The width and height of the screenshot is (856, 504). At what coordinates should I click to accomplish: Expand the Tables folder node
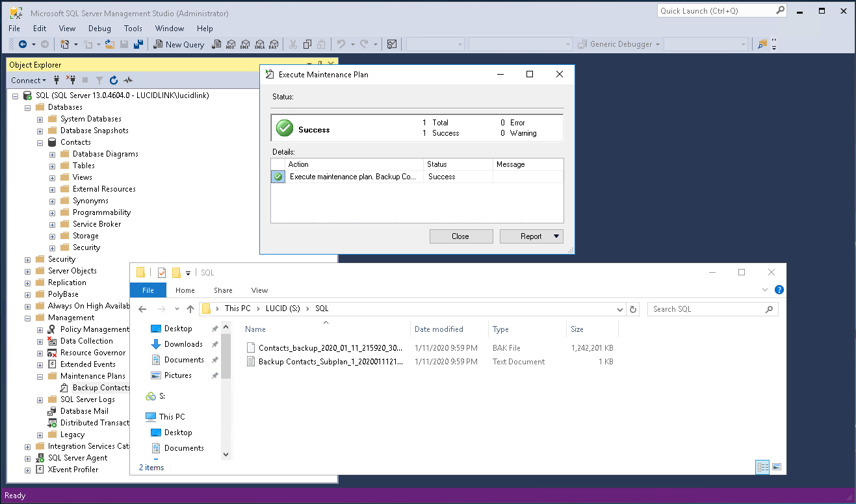click(53, 166)
